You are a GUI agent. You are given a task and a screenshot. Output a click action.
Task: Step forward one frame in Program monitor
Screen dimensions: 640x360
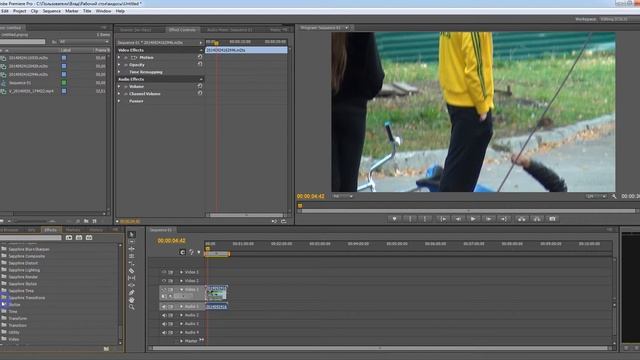(x=488, y=219)
